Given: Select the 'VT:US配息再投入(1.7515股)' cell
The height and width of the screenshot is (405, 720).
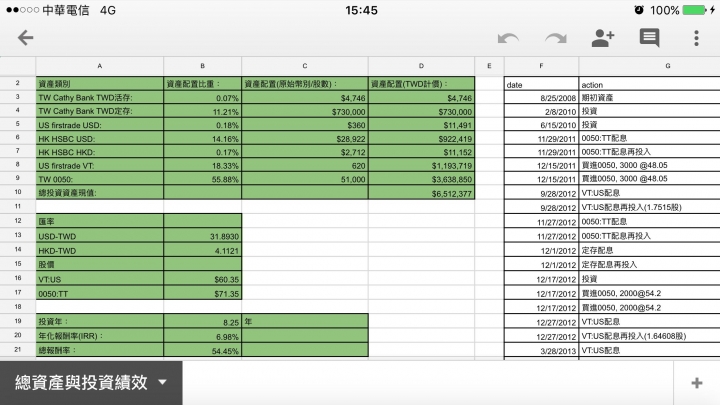Looking at the screenshot, I should click(649, 207).
